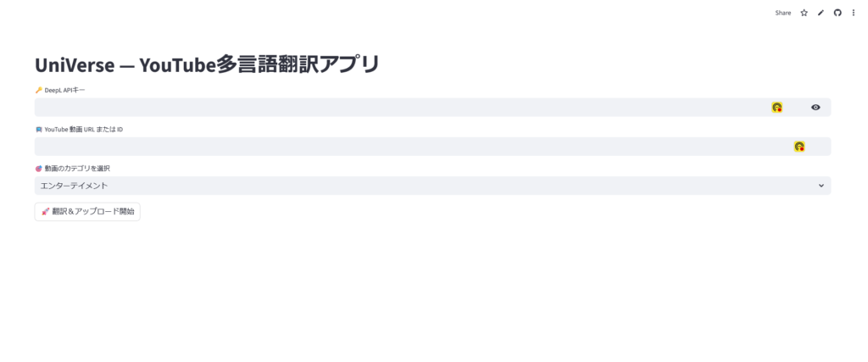The width and height of the screenshot is (868, 362).
Task: Open the GitHub repository icon
Action: tap(837, 13)
